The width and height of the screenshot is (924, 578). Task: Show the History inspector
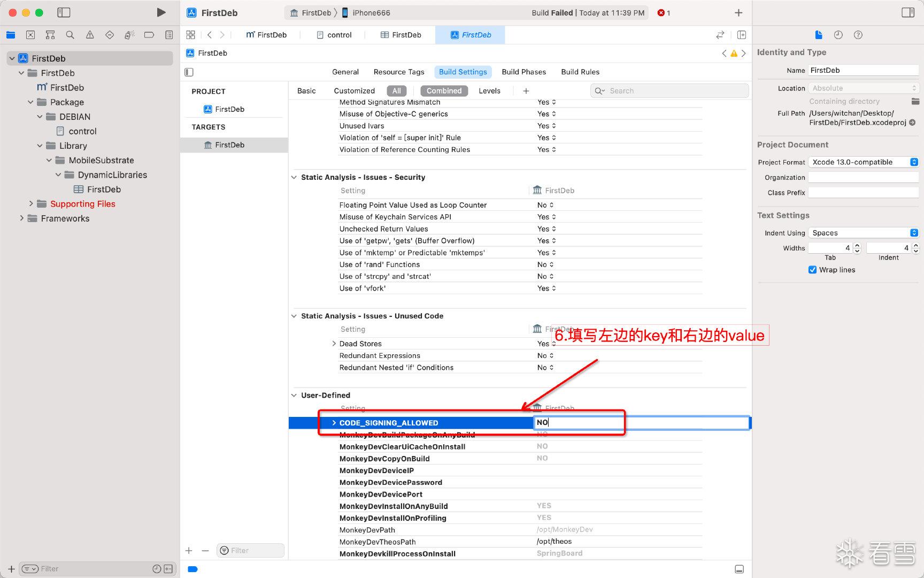click(x=838, y=35)
